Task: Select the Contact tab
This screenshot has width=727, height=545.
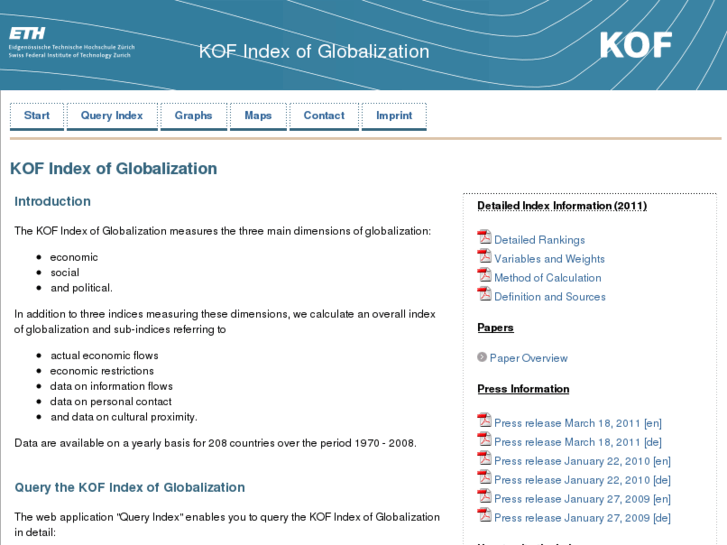Action: (x=324, y=116)
